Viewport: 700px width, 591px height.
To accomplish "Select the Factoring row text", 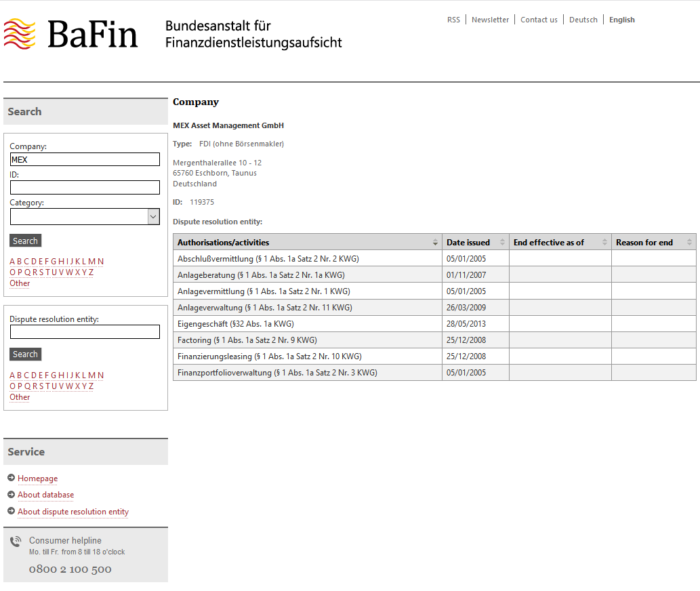I will (x=247, y=340).
